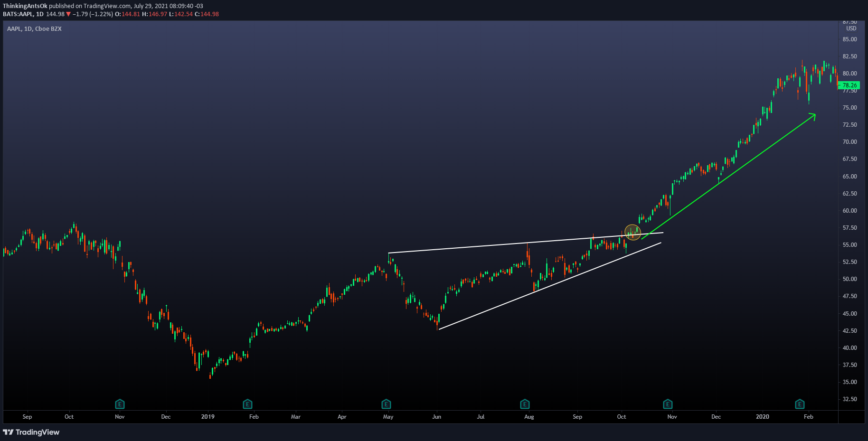Click the 'Aug' label on the time axis

tap(529, 417)
